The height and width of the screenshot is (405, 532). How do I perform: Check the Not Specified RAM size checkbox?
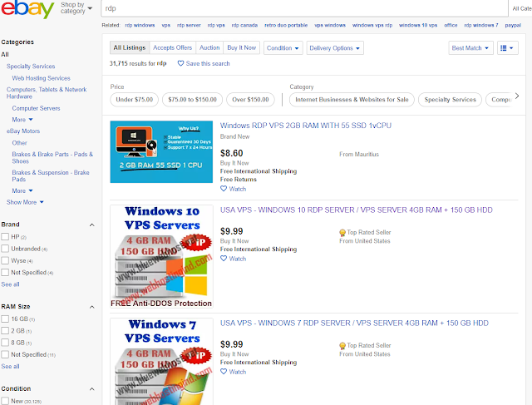[x=5, y=354]
